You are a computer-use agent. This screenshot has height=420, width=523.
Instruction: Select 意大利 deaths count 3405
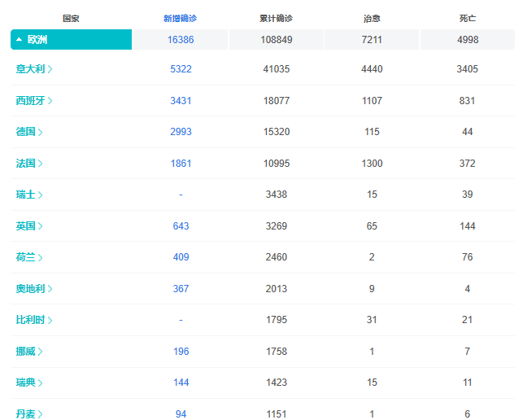[x=468, y=69]
